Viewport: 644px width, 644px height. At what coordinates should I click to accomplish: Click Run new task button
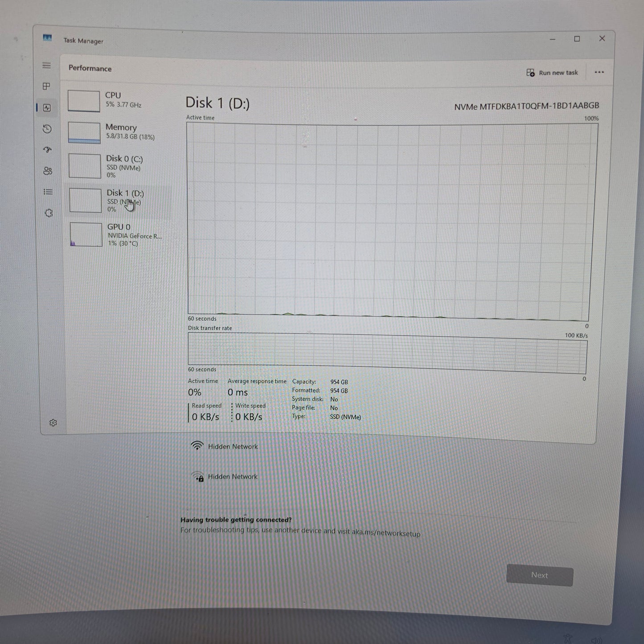point(552,73)
